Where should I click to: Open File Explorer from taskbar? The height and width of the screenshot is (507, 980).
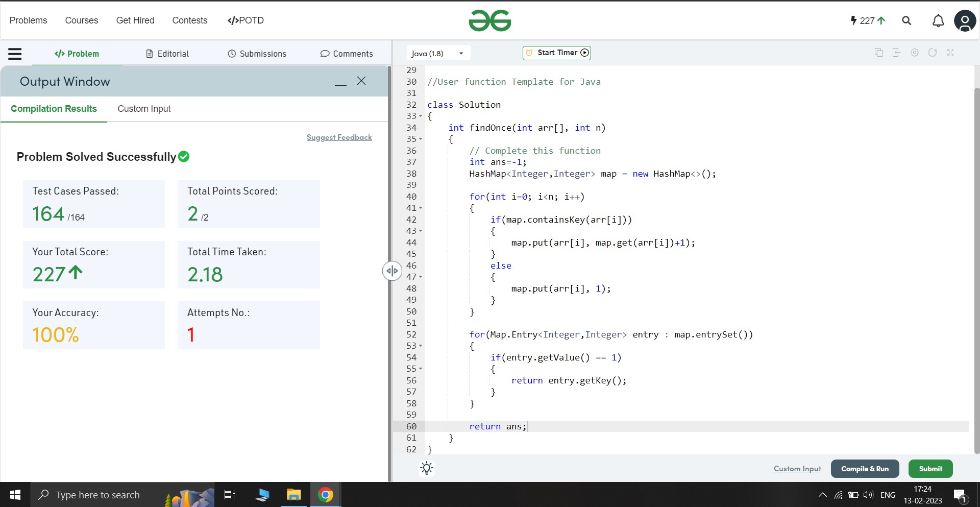click(x=294, y=495)
